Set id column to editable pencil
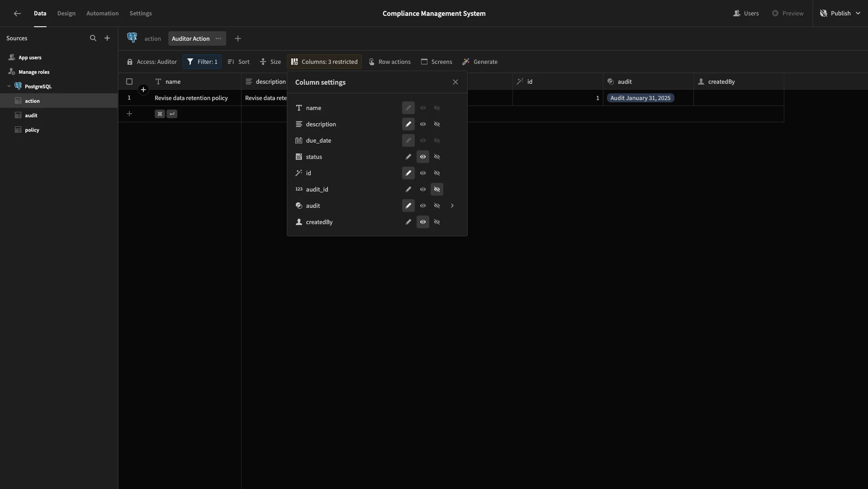 pos(408,173)
